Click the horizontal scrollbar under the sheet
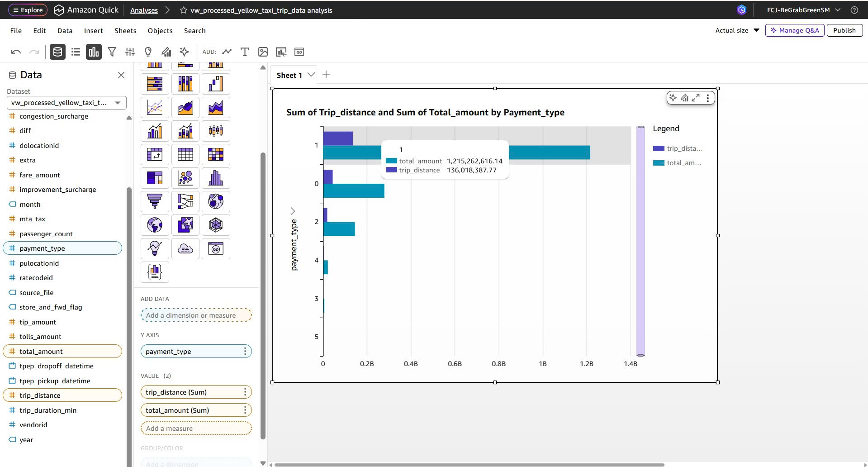 click(x=469, y=465)
